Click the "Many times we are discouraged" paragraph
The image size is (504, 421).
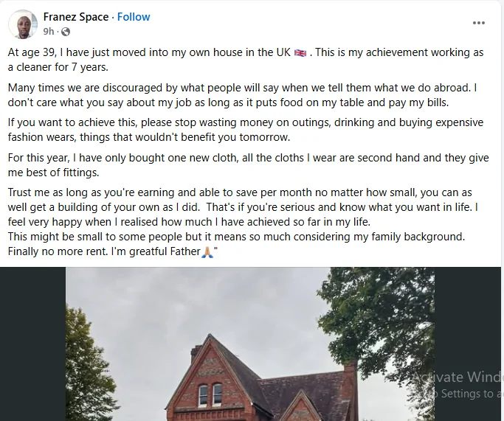[221, 94]
